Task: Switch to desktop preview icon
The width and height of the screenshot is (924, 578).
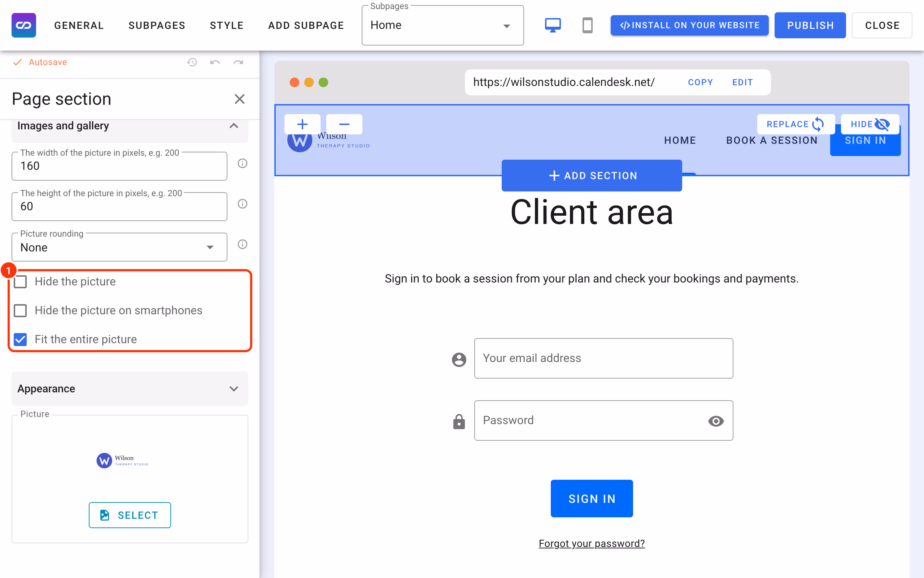Action: coord(553,25)
